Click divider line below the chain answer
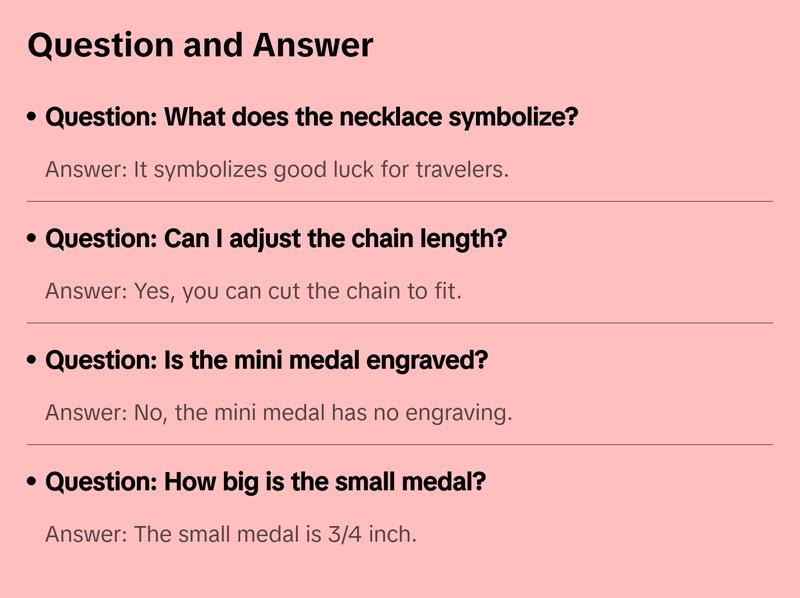The image size is (800, 598). point(400,323)
